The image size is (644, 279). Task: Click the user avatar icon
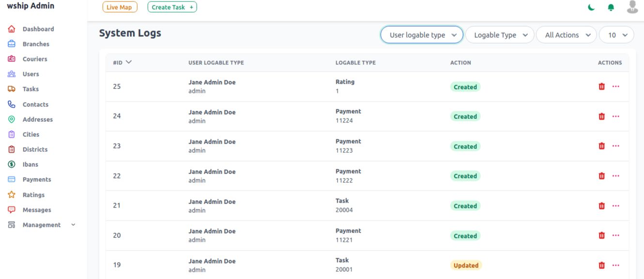tap(632, 7)
